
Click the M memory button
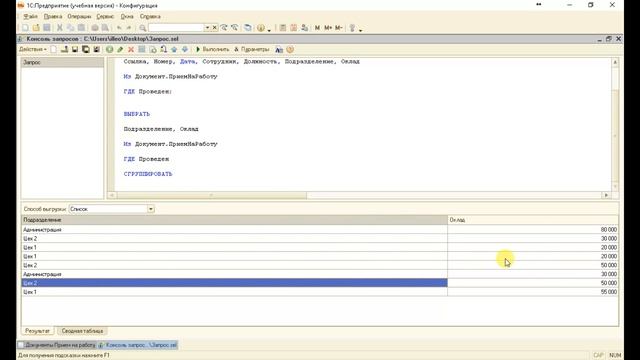[x=317, y=28]
